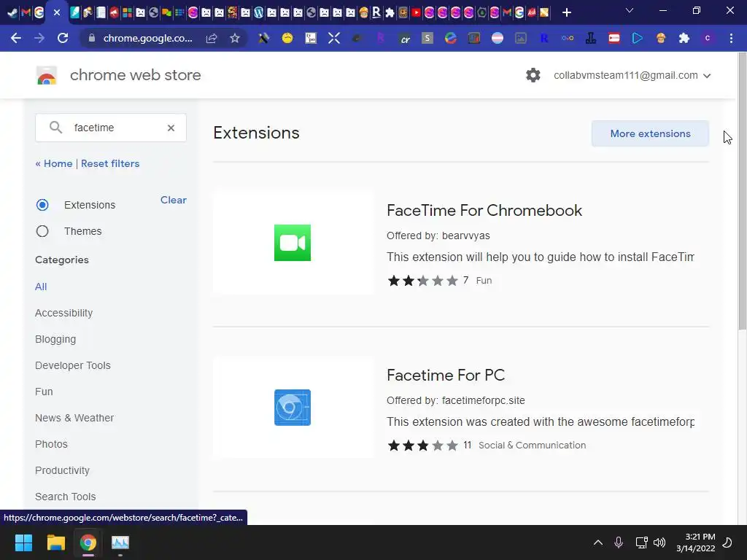The width and height of the screenshot is (747, 560).
Task: Click the Chrome Web Store logo
Action: click(47, 75)
